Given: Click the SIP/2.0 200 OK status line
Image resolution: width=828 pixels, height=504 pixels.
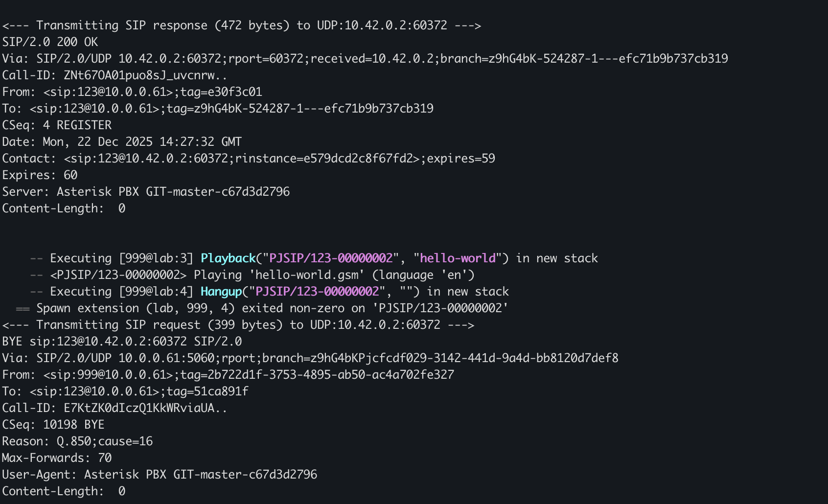Looking at the screenshot, I should (50, 42).
